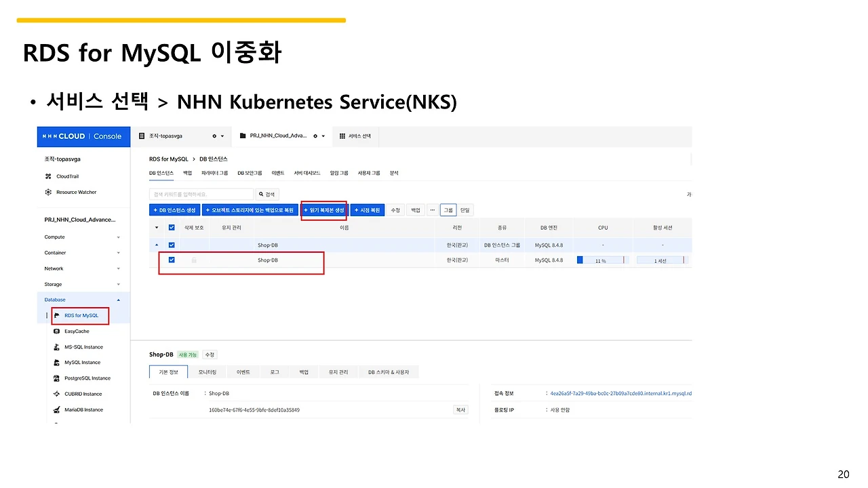This screenshot has height=488, width=868.
Task: Collapse the Database sidebar section
Action: click(x=119, y=300)
